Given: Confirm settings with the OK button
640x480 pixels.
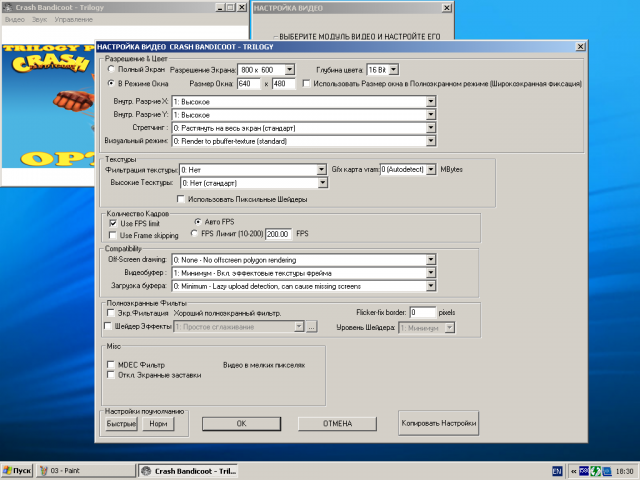Looking at the screenshot, I should point(241,424).
